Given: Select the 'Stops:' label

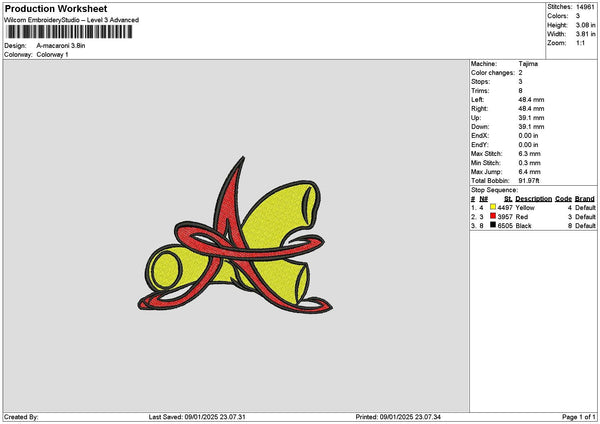Looking at the screenshot, I should 480,82.
